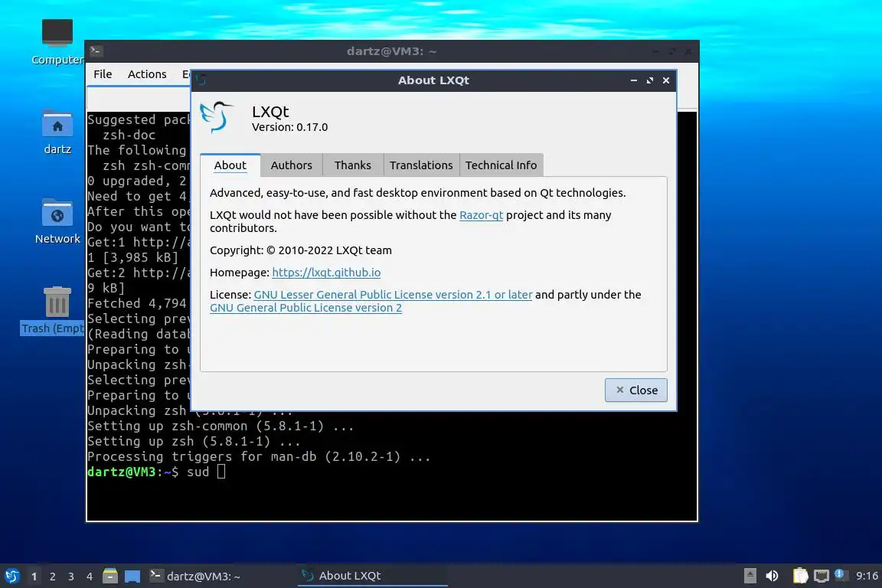The height and width of the screenshot is (588, 882).
Task: Click the 'Version: 0.17.0' text
Action: [x=289, y=127]
